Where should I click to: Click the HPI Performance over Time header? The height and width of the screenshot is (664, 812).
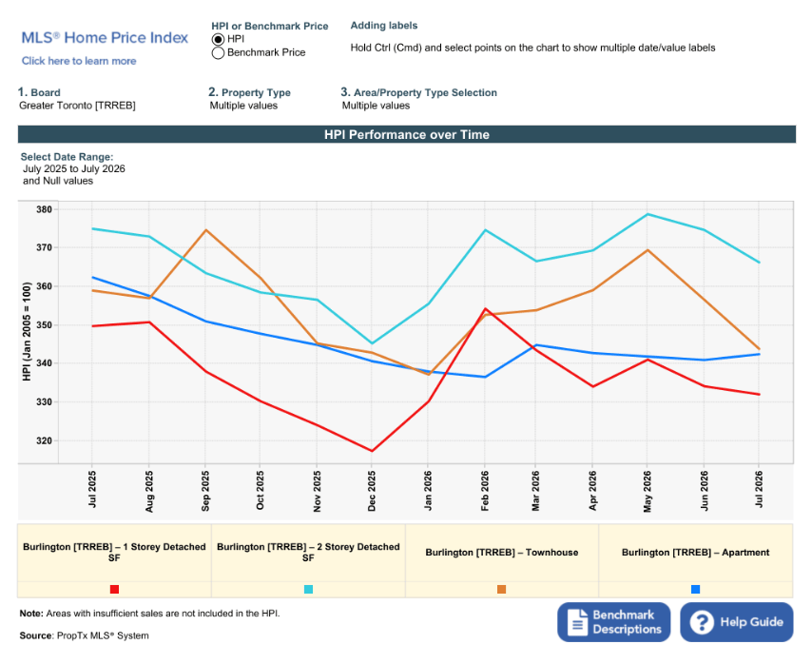point(407,135)
